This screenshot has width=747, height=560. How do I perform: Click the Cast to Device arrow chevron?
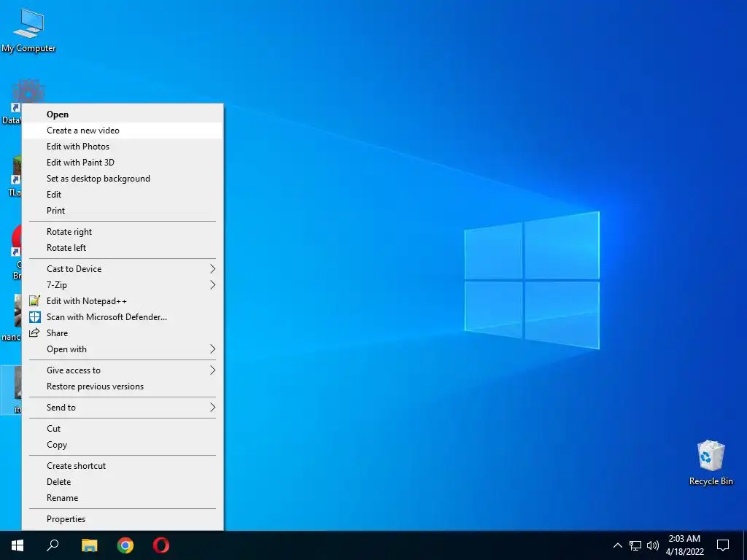(213, 268)
